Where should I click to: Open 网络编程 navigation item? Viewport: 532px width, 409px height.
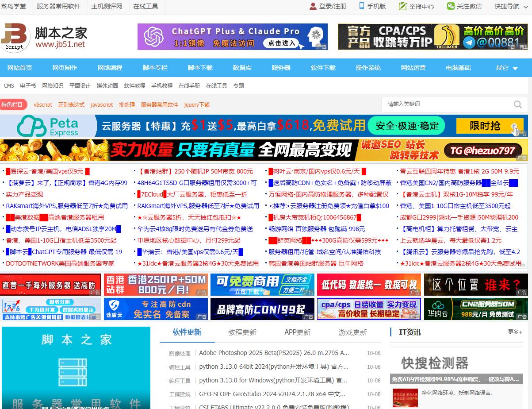[110, 68]
